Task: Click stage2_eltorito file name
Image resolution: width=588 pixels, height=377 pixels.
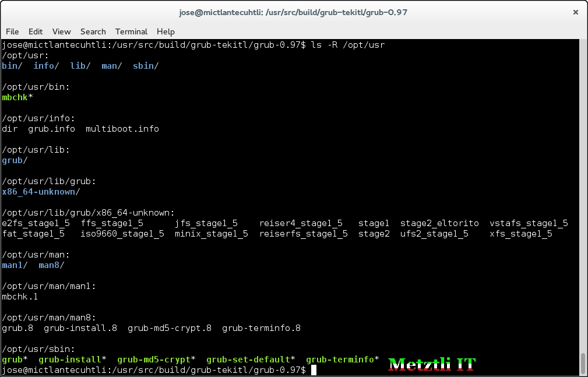Action: (x=439, y=224)
